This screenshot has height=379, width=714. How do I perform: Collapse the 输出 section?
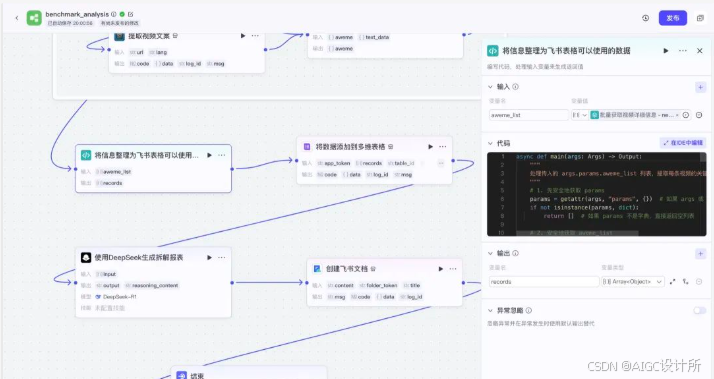pos(490,253)
